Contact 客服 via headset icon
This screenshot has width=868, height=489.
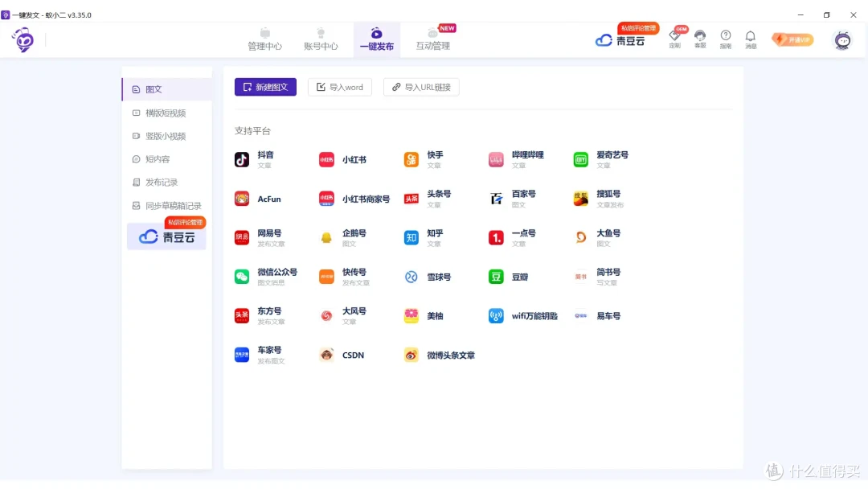point(700,39)
